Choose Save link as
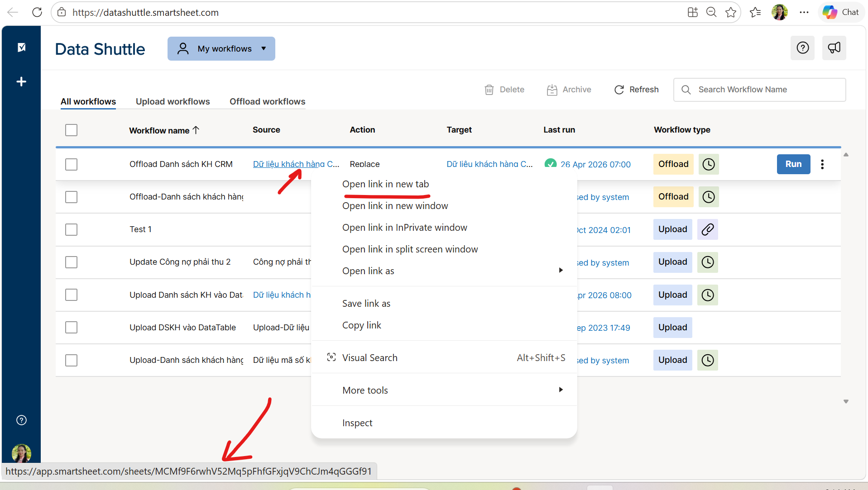 366,304
